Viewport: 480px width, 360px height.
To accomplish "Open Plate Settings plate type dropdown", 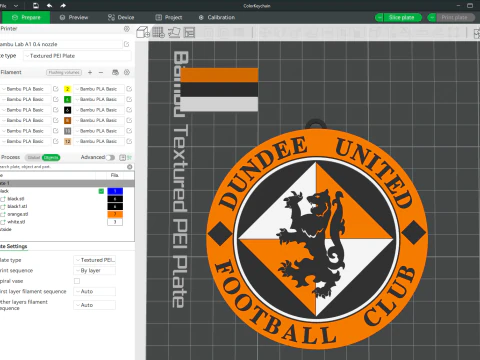I will (x=95, y=260).
